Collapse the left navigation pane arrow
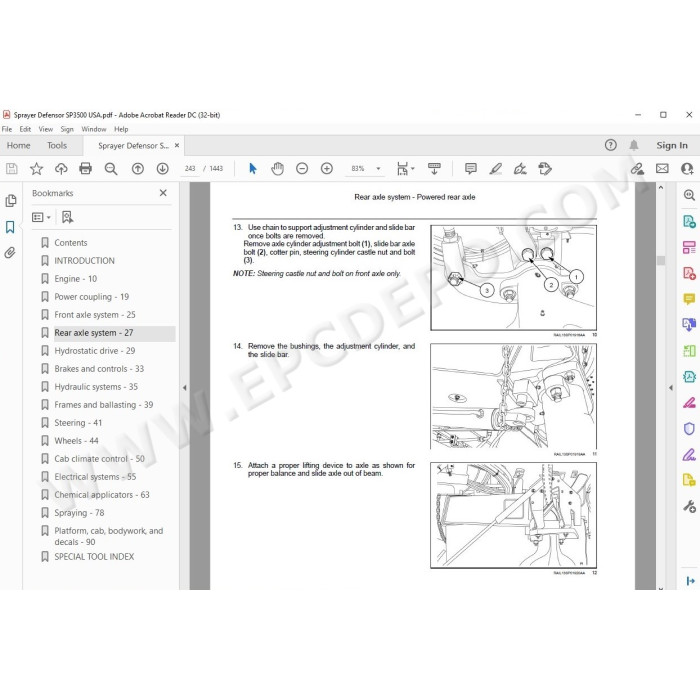Viewport: 700px width, 700px height. (x=184, y=388)
